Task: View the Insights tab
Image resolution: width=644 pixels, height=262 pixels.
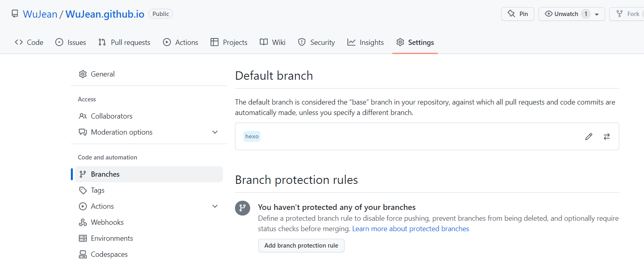Action: 365,42
